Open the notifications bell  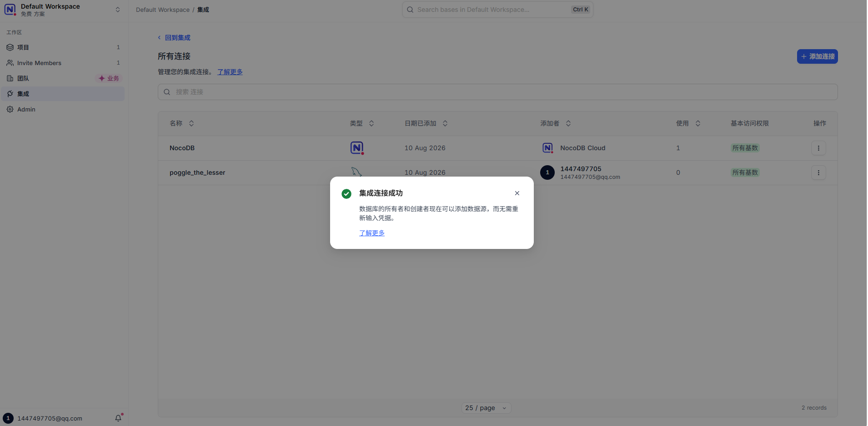click(x=118, y=418)
